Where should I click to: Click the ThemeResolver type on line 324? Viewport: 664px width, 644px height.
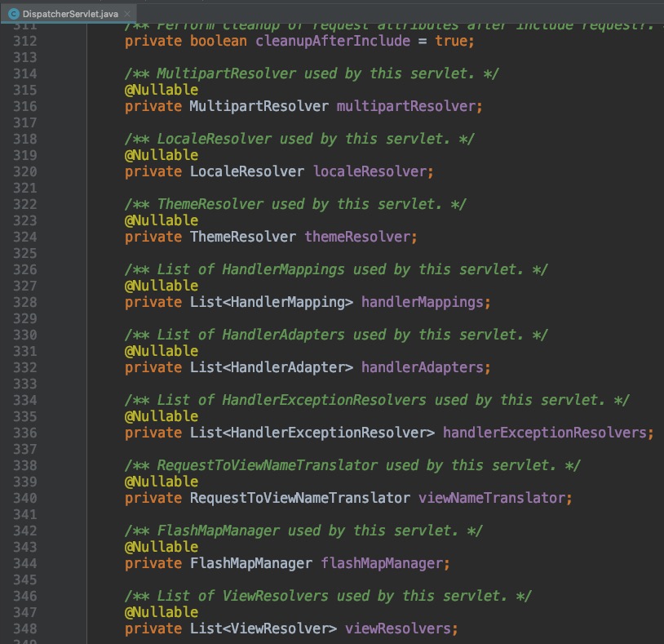pos(242,237)
